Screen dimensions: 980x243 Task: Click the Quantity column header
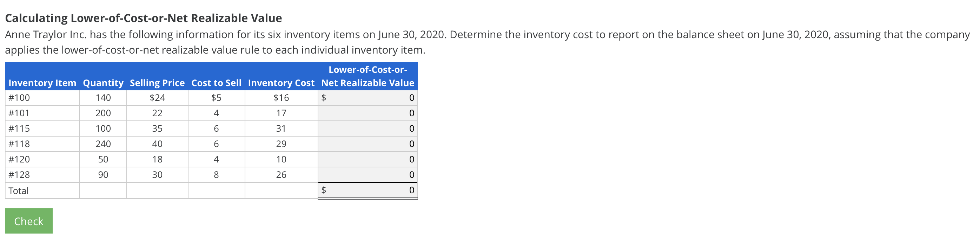pos(103,83)
